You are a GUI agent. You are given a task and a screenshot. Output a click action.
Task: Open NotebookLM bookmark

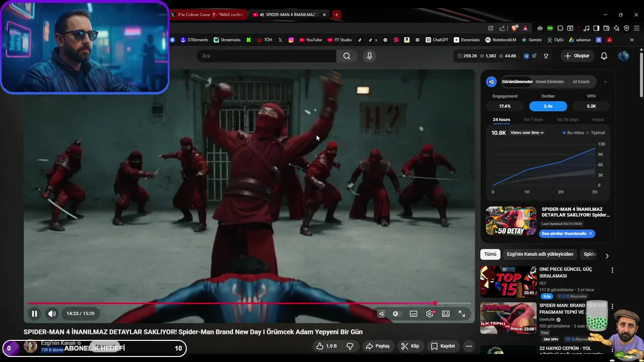(501, 40)
